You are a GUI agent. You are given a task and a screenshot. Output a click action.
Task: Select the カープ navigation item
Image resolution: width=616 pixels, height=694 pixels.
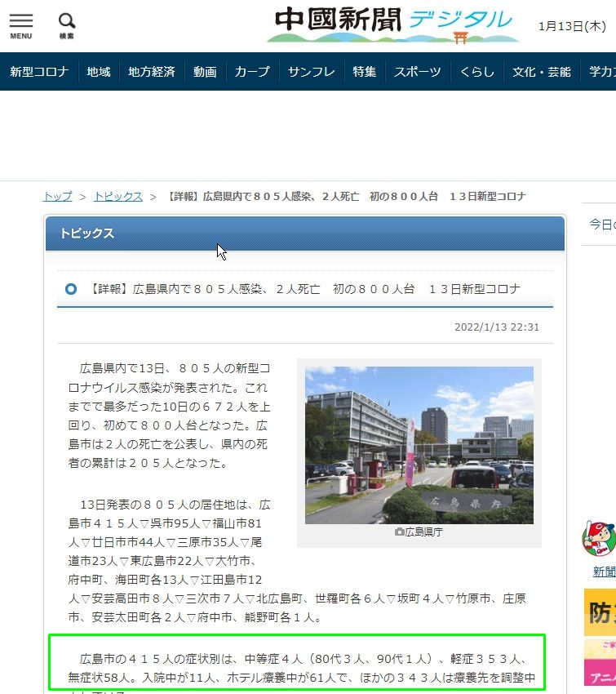[x=252, y=72]
